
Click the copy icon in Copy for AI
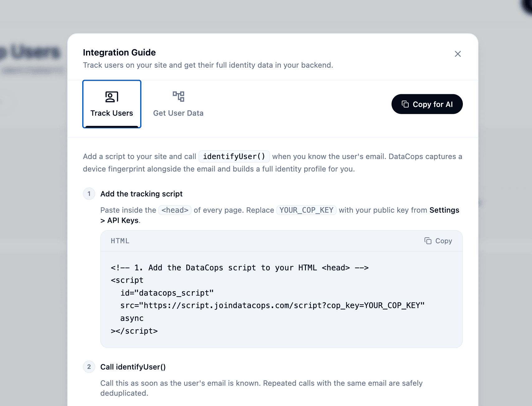click(x=405, y=104)
